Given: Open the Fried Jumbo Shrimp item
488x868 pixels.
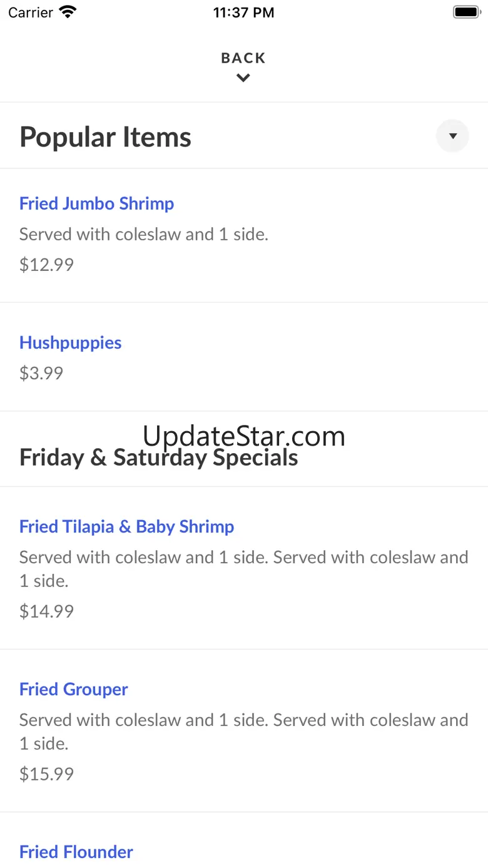Looking at the screenshot, I should click(x=96, y=203).
